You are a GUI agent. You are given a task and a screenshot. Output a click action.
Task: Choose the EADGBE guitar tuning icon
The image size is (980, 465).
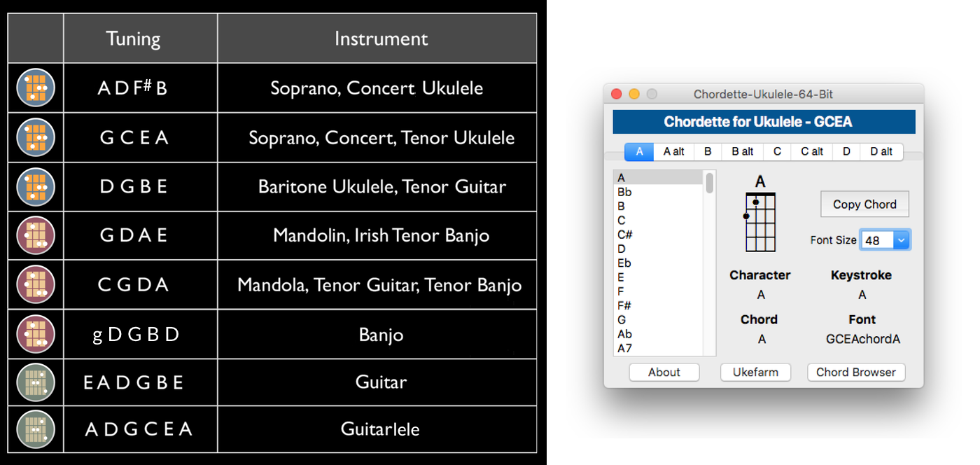[x=36, y=382]
